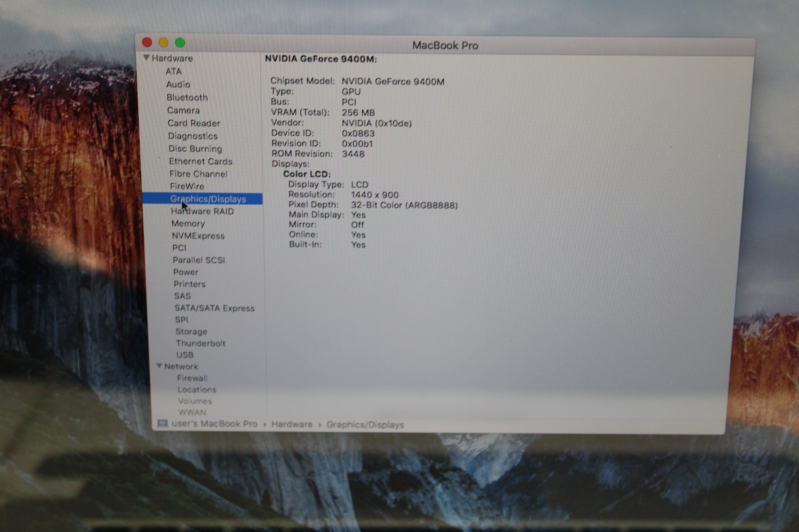Collapse the Network section triangle
799x532 pixels.
point(159,366)
